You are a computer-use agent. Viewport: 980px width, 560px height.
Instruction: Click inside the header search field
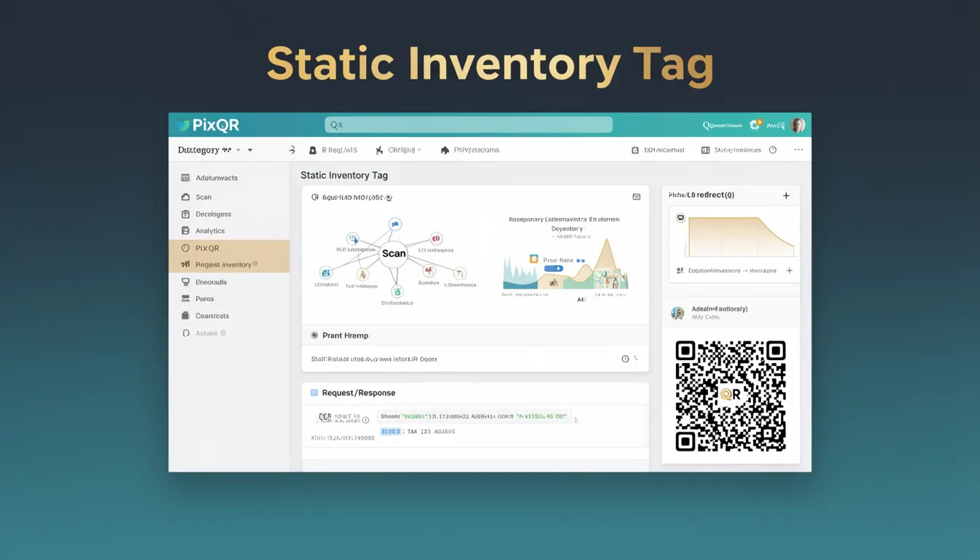[x=468, y=125]
